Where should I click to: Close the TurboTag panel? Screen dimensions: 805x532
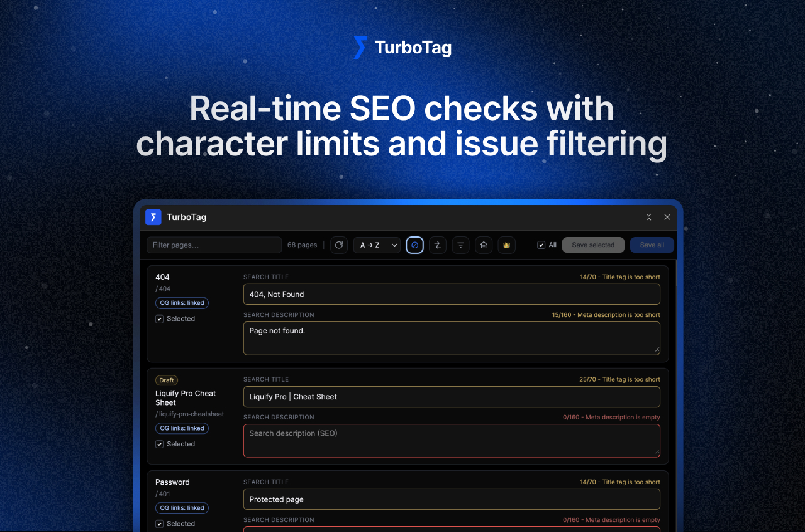click(x=667, y=217)
